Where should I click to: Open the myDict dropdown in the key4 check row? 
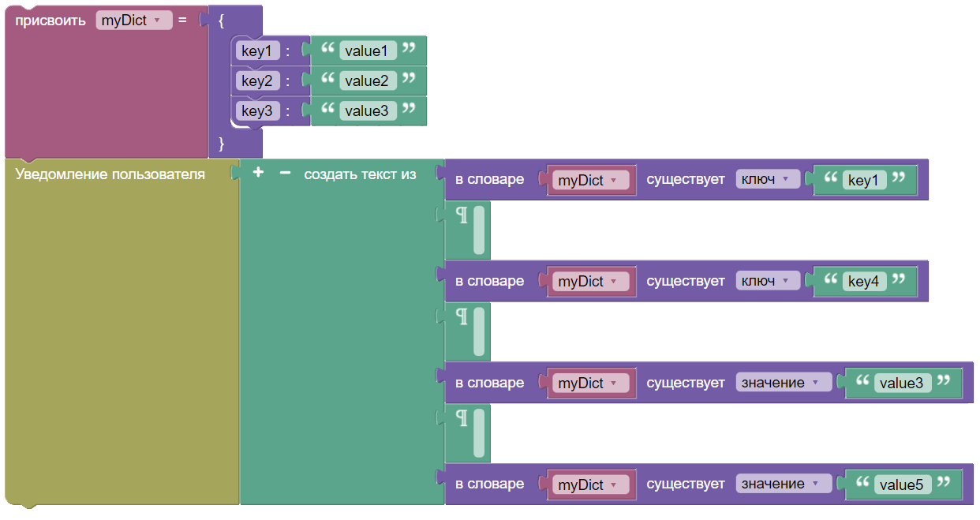tap(590, 281)
